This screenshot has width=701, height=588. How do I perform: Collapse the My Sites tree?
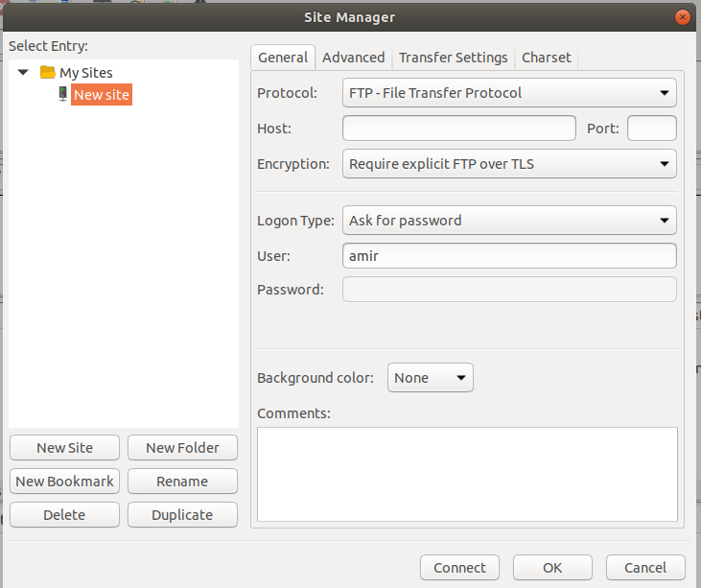23,72
